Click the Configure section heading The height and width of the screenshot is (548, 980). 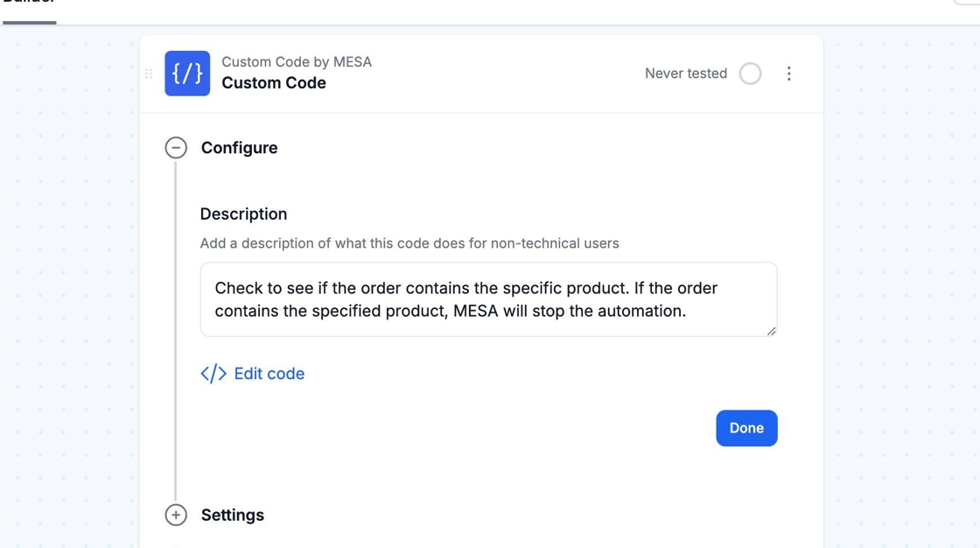point(239,148)
